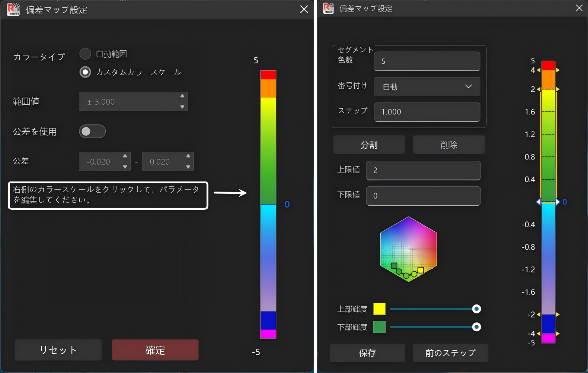Viewport: 588px width, 373px height.
Task: Select the cyan-to-purple gradient segment in right window's scale
Action: [x=549, y=259]
